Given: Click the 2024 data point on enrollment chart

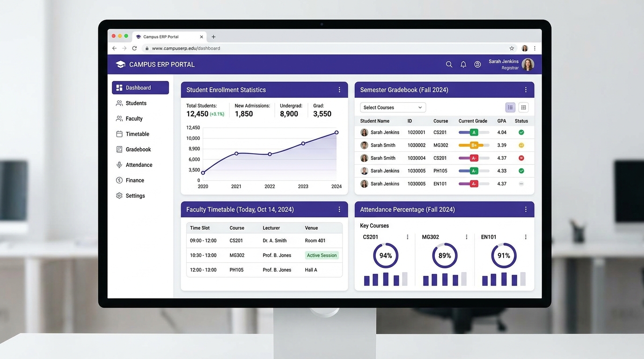Looking at the screenshot, I should click(x=337, y=133).
